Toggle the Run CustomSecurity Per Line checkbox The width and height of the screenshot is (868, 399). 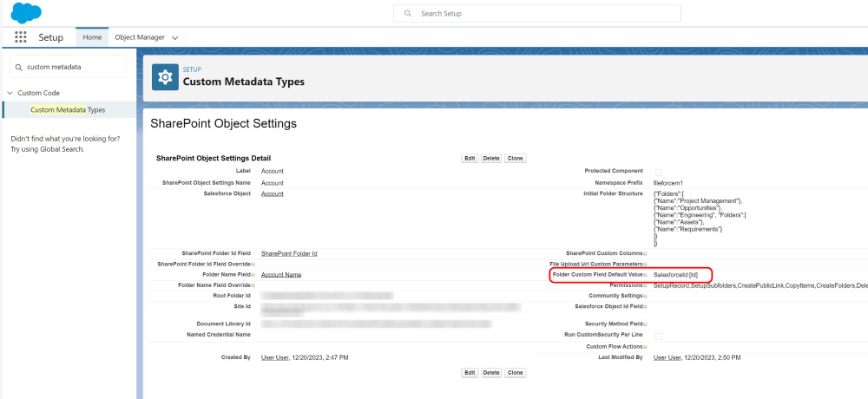coord(658,335)
